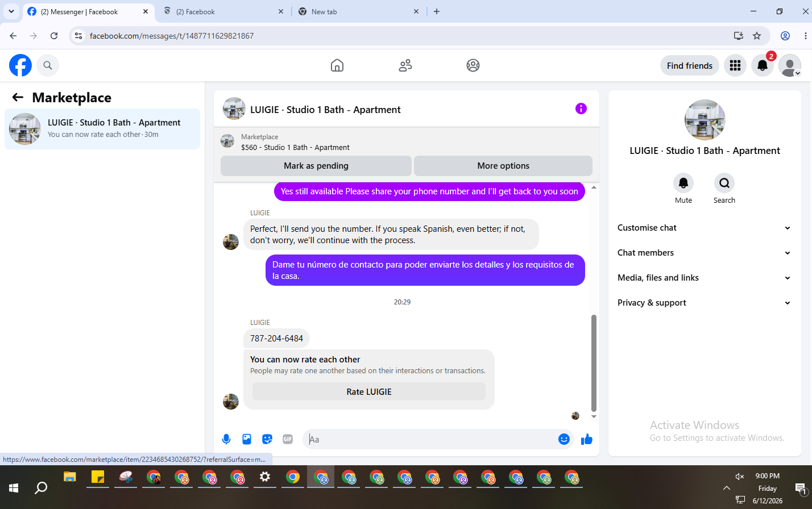Click Mark as pending button

[316, 166]
